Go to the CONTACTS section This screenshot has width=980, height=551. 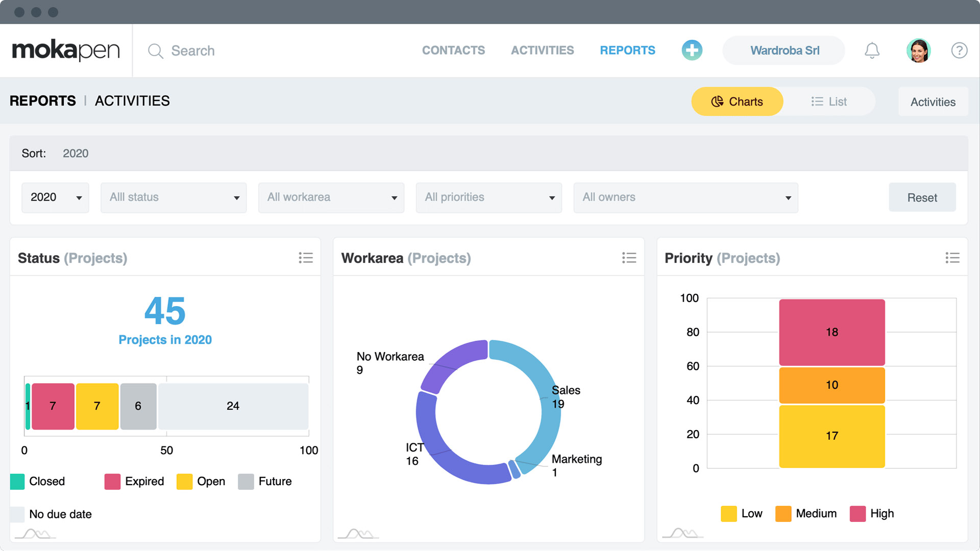pos(453,51)
